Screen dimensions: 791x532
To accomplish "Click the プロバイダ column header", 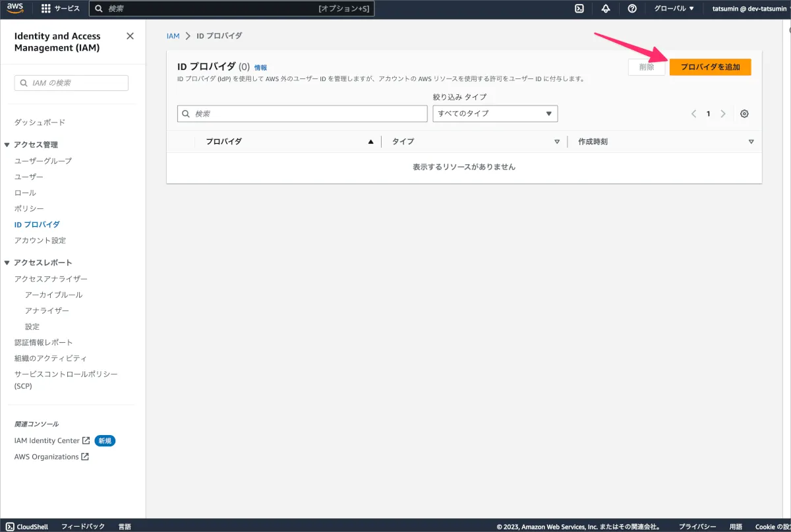I will pos(223,142).
